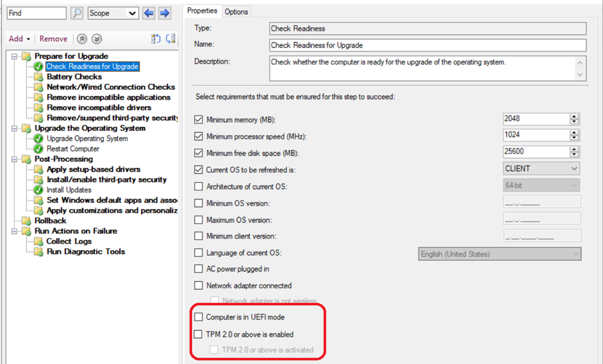This screenshot has width=603, height=364.
Task: Click the move step down icon
Action: pos(171,39)
